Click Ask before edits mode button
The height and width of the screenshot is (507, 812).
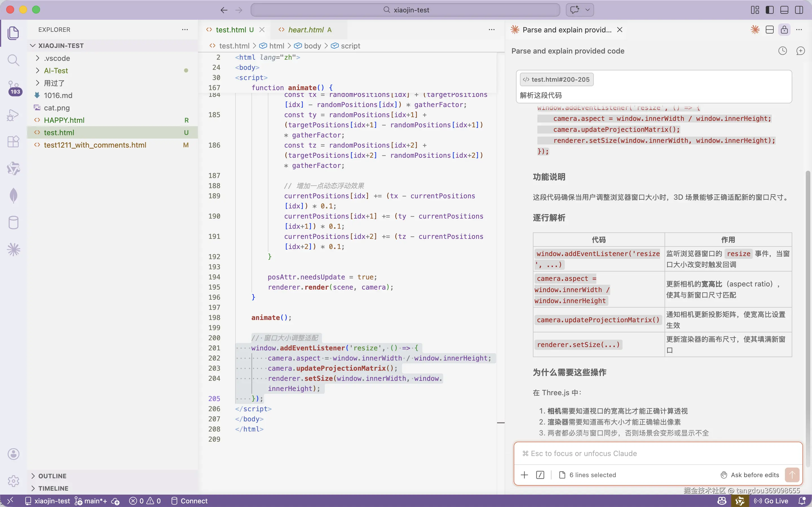point(750,475)
